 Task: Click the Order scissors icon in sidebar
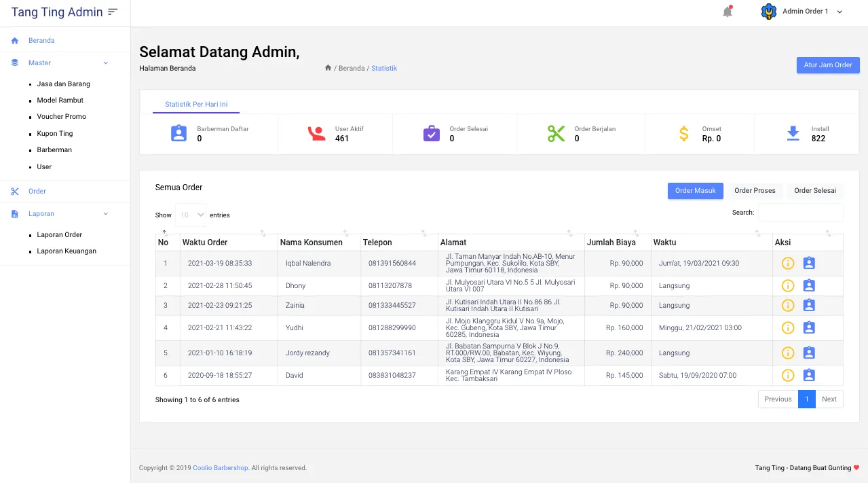(x=15, y=192)
